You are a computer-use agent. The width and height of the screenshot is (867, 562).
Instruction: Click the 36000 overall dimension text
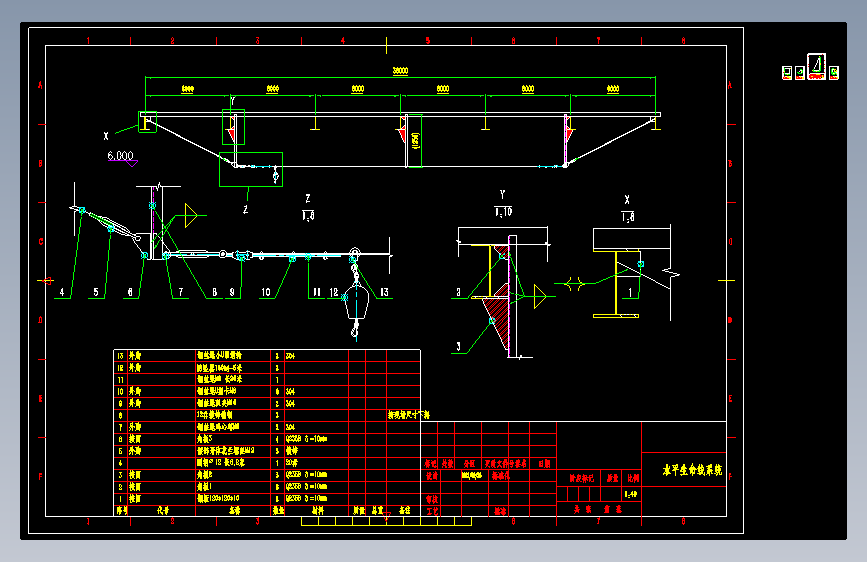coord(400,71)
